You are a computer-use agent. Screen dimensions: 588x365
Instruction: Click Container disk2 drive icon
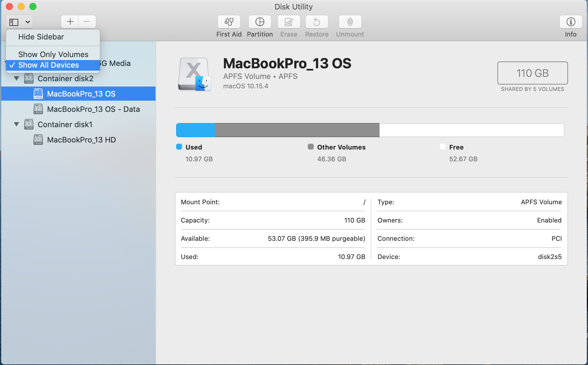click(x=29, y=78)
